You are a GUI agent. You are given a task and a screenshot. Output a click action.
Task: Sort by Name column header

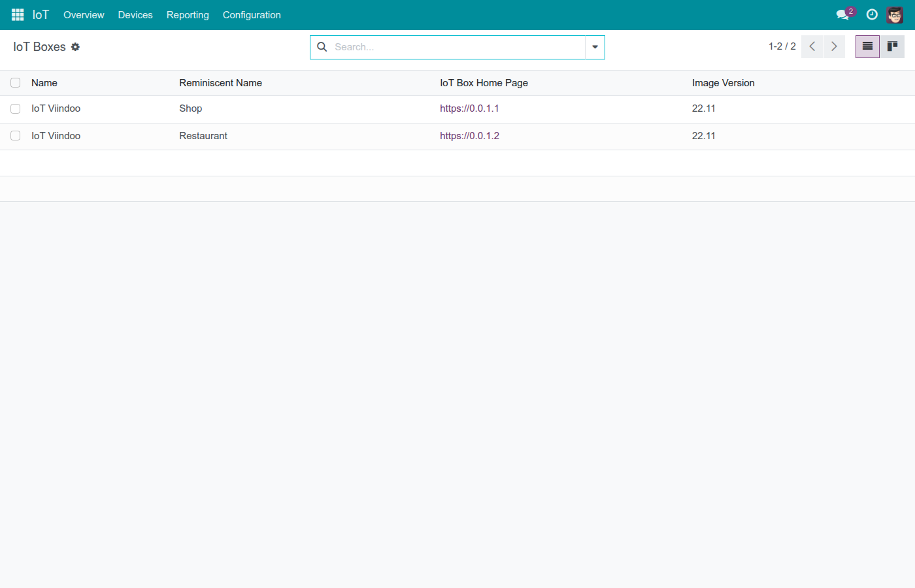pyautogui.click(x=44, y=83)
